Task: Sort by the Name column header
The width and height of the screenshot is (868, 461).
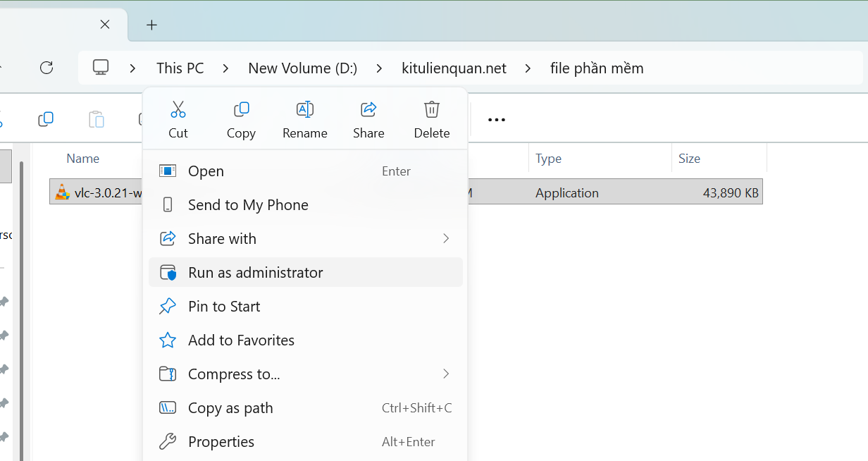Action: point(83,159)
